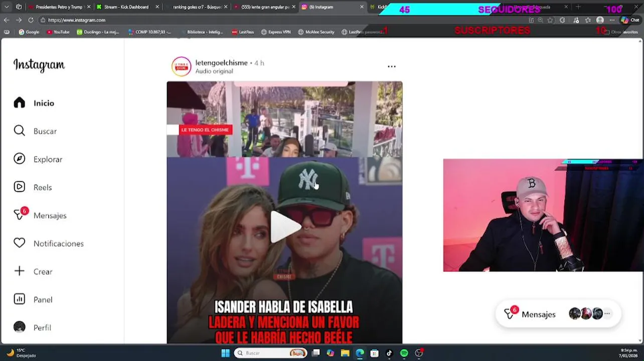Open the Google bookmark
Viewport: 644px width, 361px height.
click(29, 32)
